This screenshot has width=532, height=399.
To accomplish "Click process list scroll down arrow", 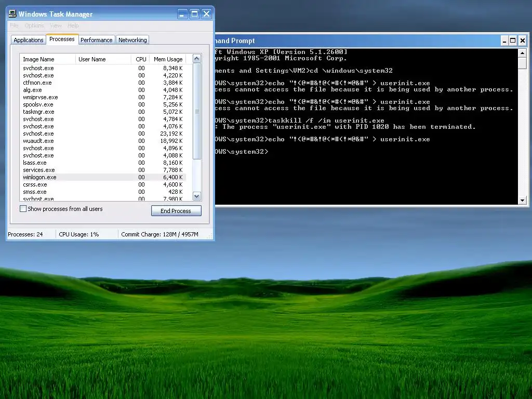I will (x=197, y=196).
